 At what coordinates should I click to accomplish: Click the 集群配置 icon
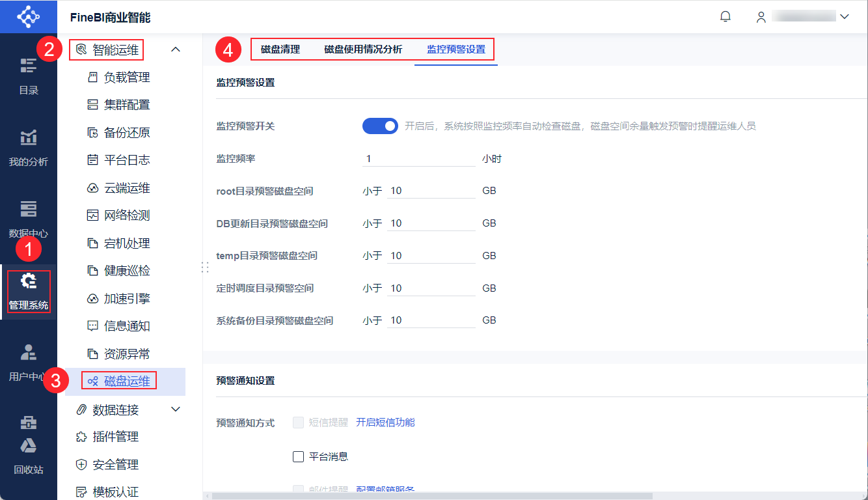[x=92, y=105]
